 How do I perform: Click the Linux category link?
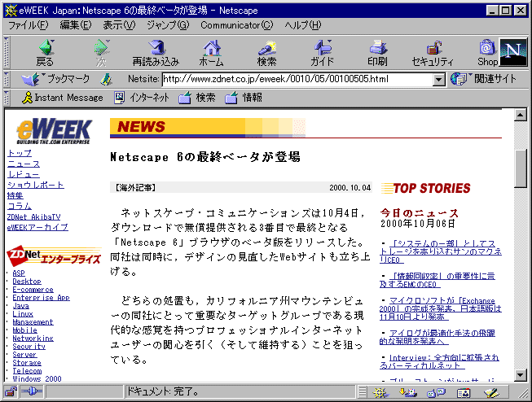click(23, 314)
